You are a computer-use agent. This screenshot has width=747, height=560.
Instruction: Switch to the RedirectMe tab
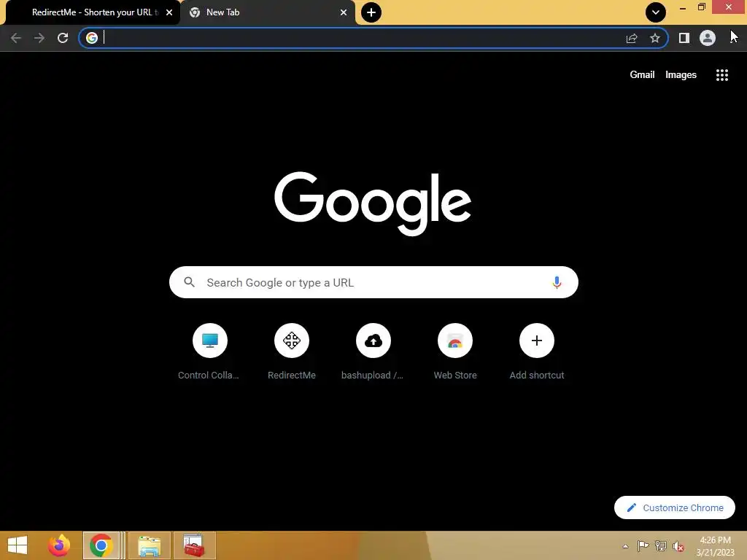[x=94, y=12]
